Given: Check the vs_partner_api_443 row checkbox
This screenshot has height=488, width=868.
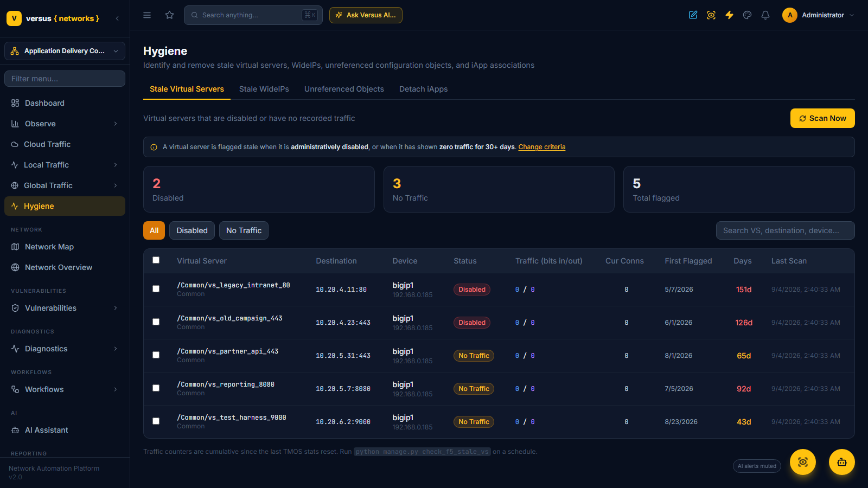Looking at the screenshot, I should pyautogui.click(x=156, y=355).
